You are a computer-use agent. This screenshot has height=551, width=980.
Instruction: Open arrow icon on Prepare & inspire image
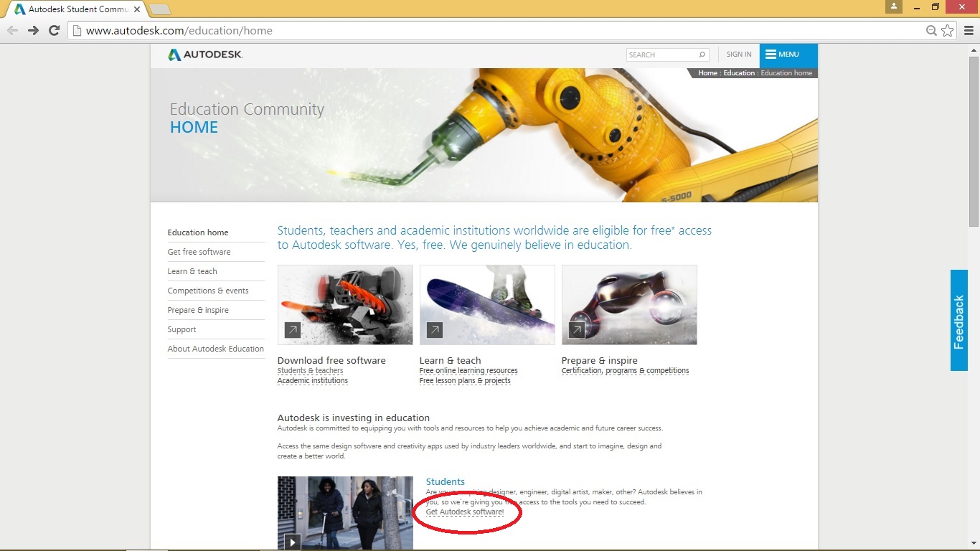[x=576, y=330]
